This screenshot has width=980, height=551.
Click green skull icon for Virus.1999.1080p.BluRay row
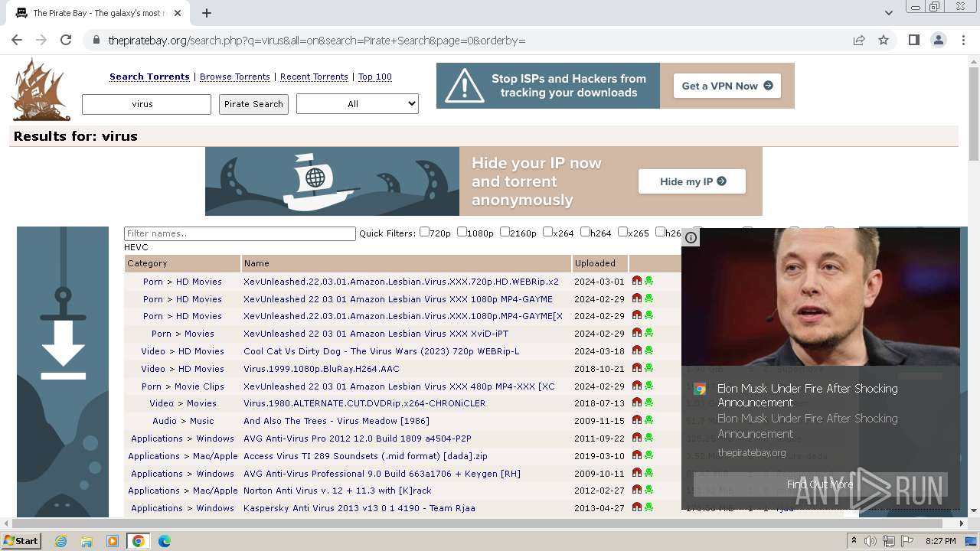pos(648,368)
